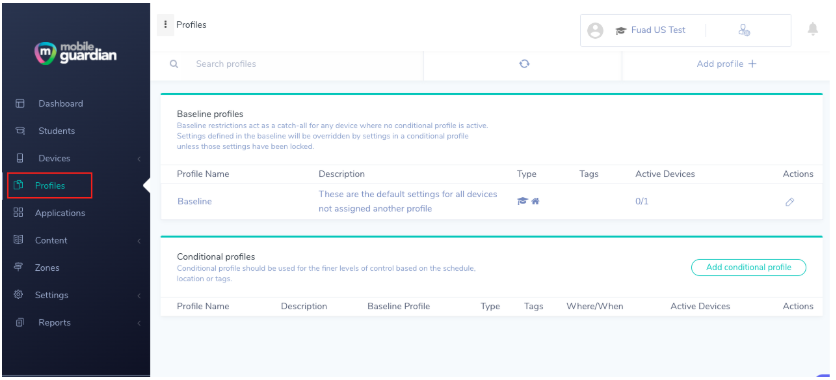
Task: Click Type header in Baseline profiles table
Action: pyautogui.click(x=526, y=174)
